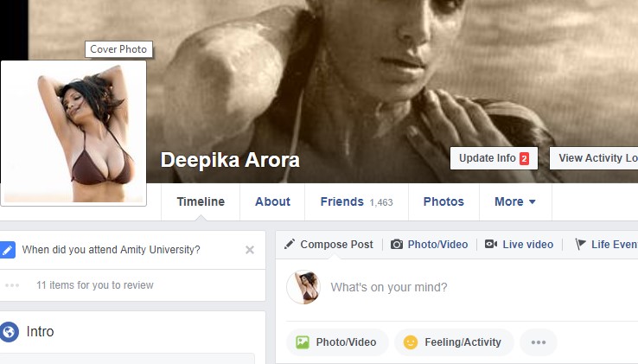Screen dimensions: 638x364
Task: Click the green picture icon in Photo/Video pill
Action: click(x=303, y=342)
